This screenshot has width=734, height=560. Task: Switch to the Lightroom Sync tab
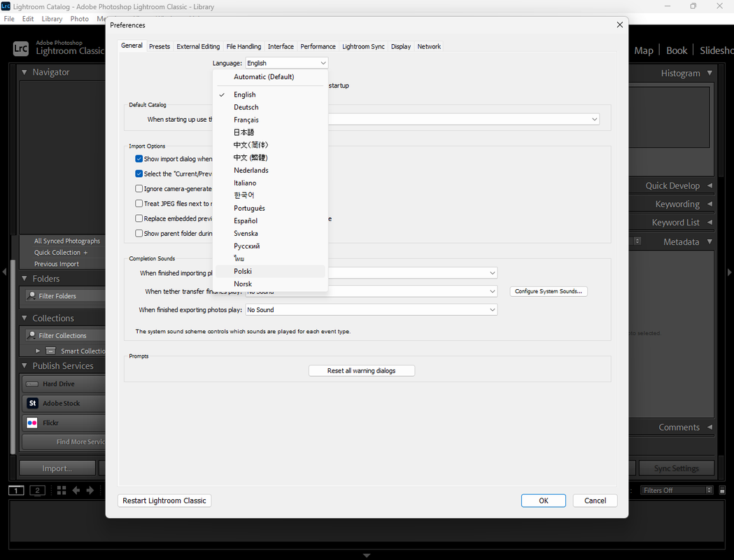pyautogui.click(x=363, y=46)
